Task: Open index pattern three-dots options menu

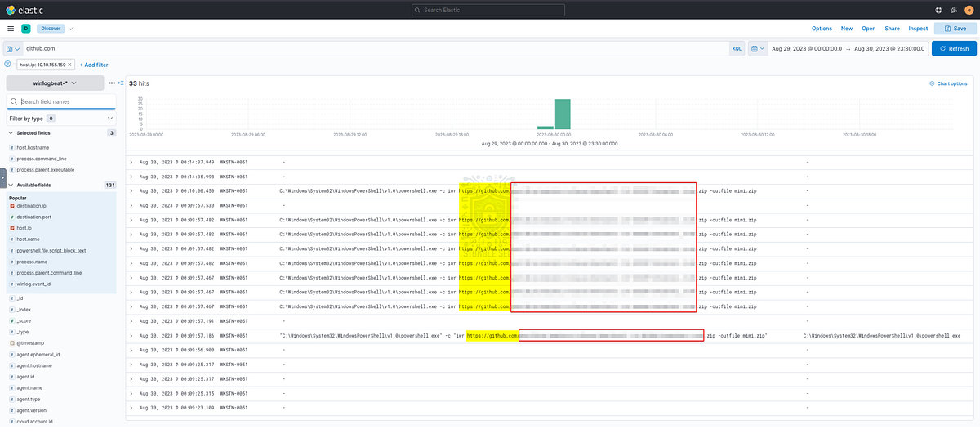Action: click(x=112, y=83)
